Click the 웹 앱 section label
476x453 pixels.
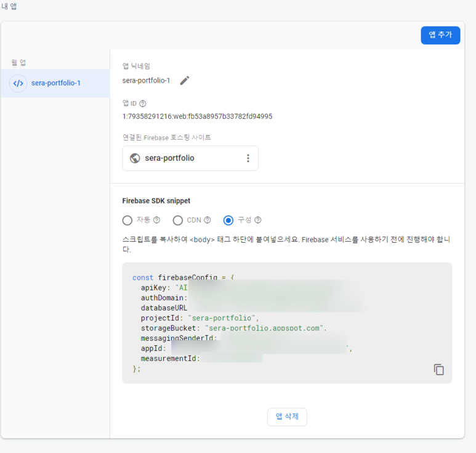pos(18,63)
